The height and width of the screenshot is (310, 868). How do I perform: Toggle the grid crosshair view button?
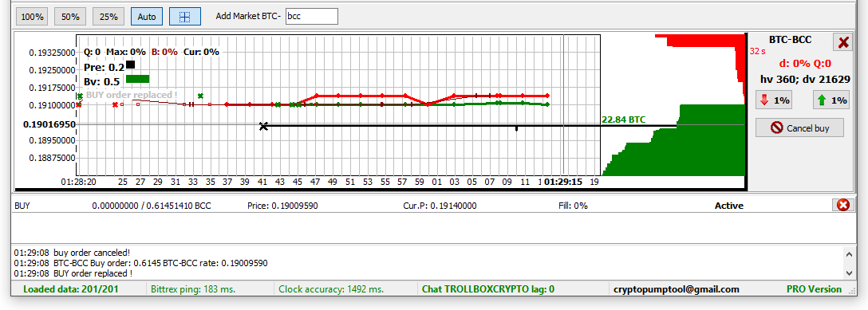(185, 17)
